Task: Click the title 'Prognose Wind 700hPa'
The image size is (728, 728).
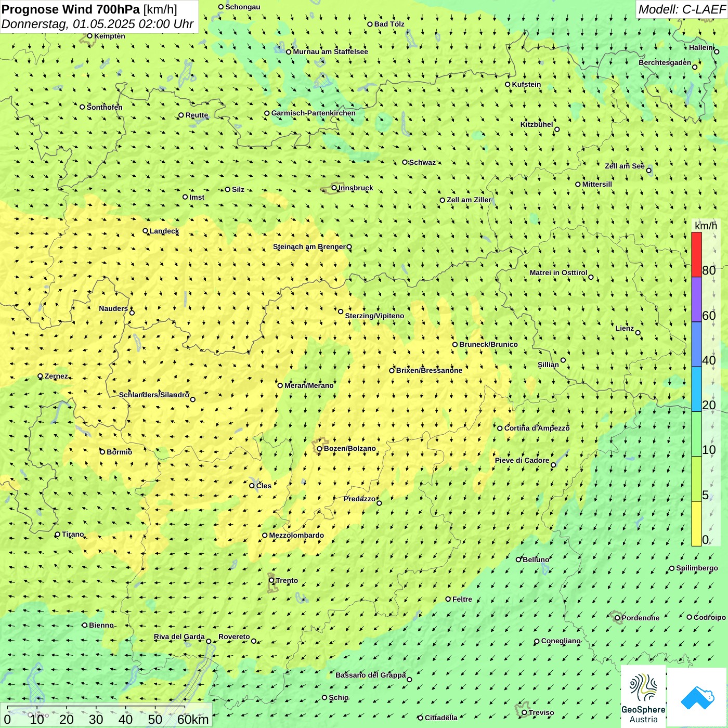Action: click(71, 9)
